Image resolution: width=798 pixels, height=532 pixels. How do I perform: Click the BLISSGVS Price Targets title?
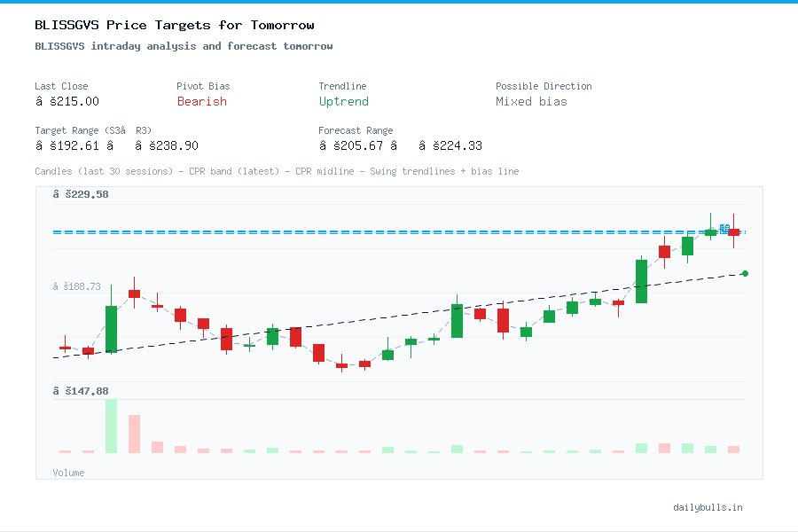pyautogui.click(x=174, y=25)
